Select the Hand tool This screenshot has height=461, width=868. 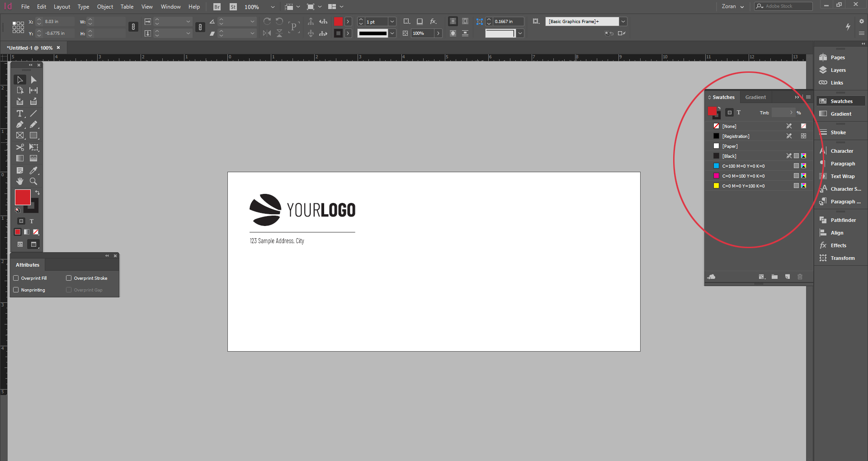coord(20,181)
